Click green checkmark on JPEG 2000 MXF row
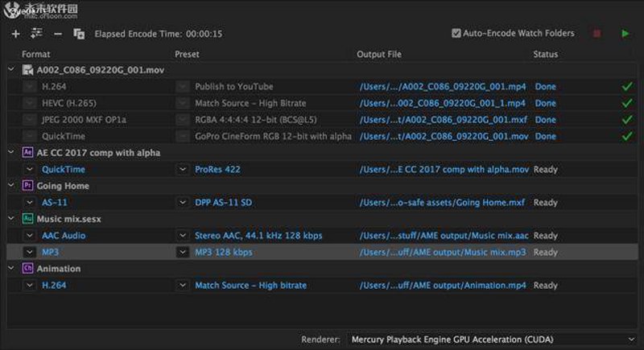 point(627,119)
